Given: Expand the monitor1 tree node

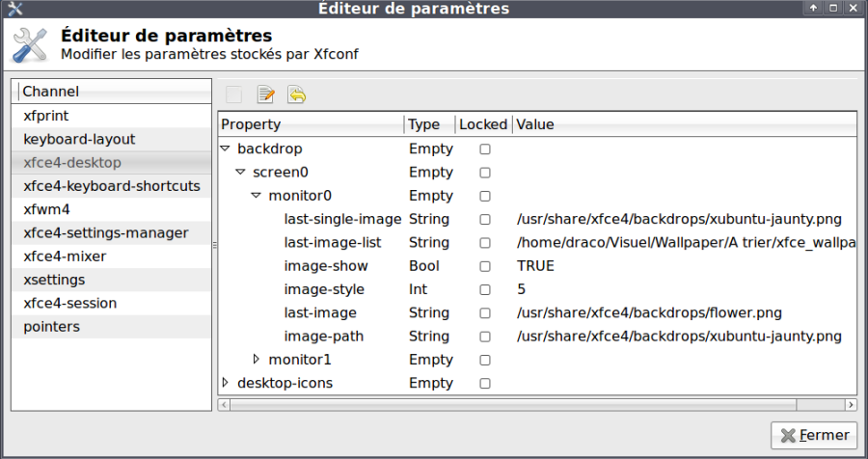Looking at the screenshot, I should (x=257, y=360).
